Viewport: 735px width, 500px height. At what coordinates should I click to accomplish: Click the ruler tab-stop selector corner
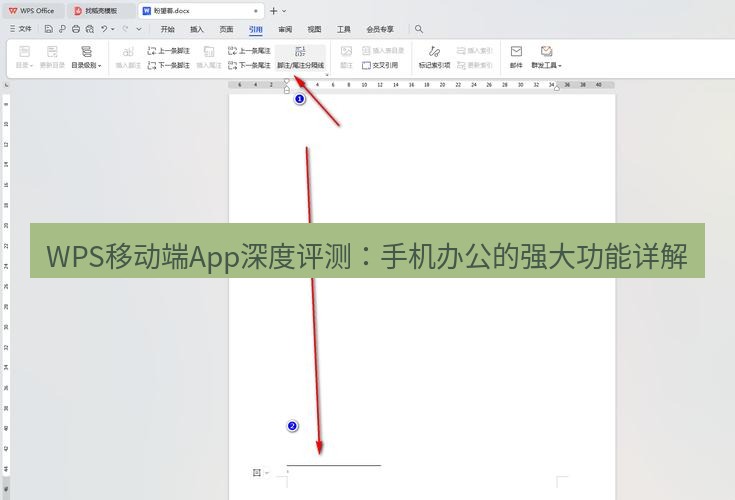tap(6, 85)
